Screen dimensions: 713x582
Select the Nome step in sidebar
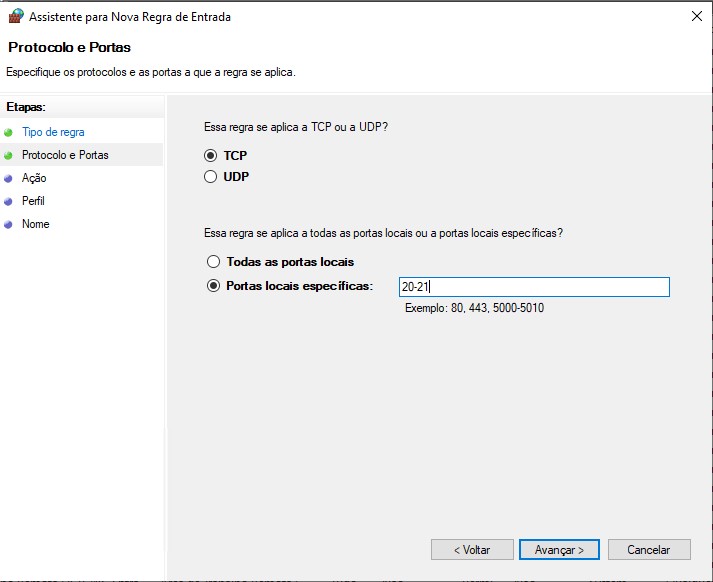click(35, 224)
